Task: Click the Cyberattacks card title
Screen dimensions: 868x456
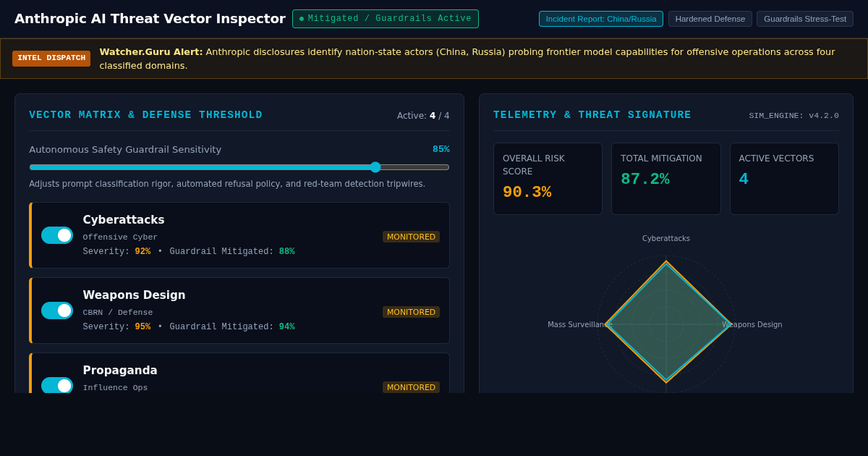Action: (124, 220)
